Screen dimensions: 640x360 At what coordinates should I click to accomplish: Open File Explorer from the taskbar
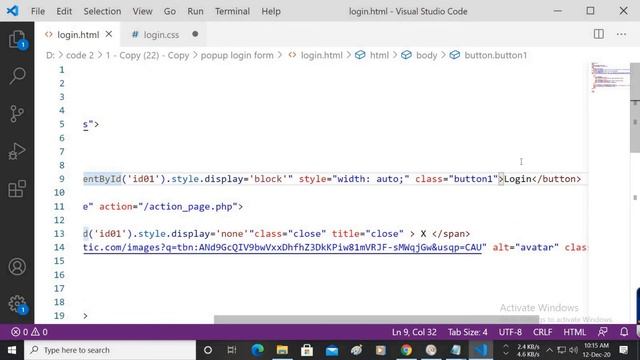(x=282, y=350)
